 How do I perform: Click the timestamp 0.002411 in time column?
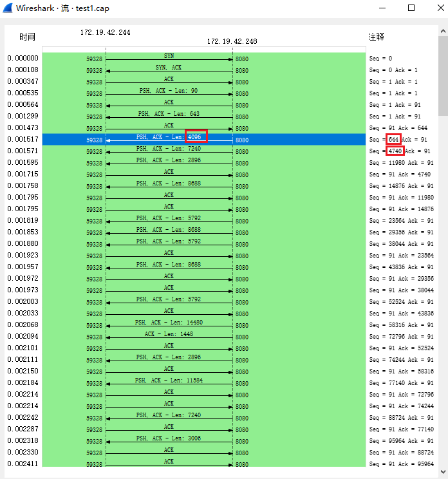pos(23,464)
